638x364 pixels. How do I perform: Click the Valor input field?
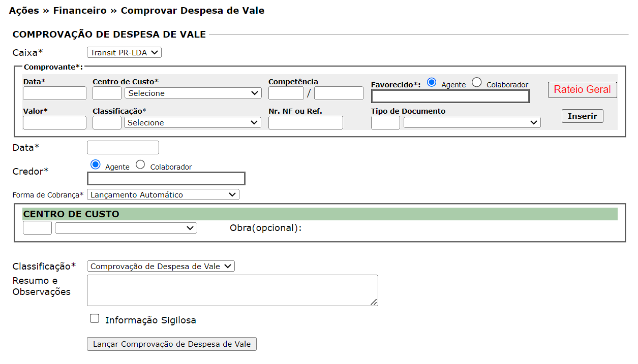pyautogui.click(x=55, y=123)
